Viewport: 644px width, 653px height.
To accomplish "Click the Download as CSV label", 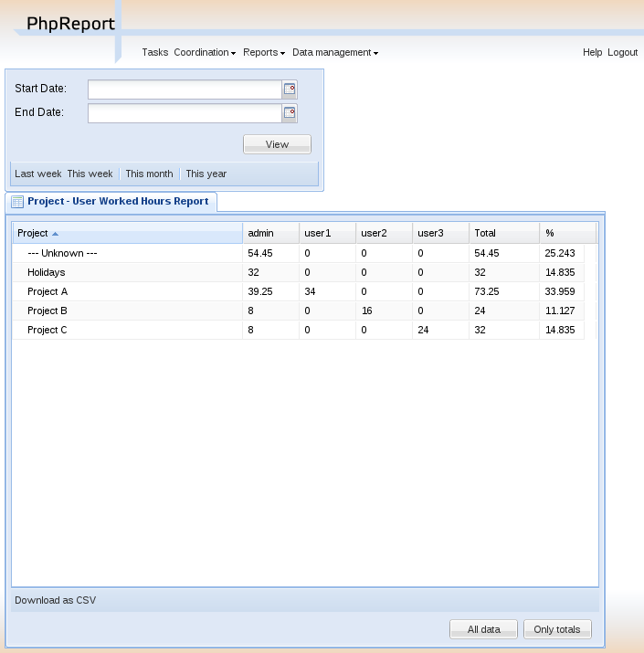I will click(x=56, y=600).
